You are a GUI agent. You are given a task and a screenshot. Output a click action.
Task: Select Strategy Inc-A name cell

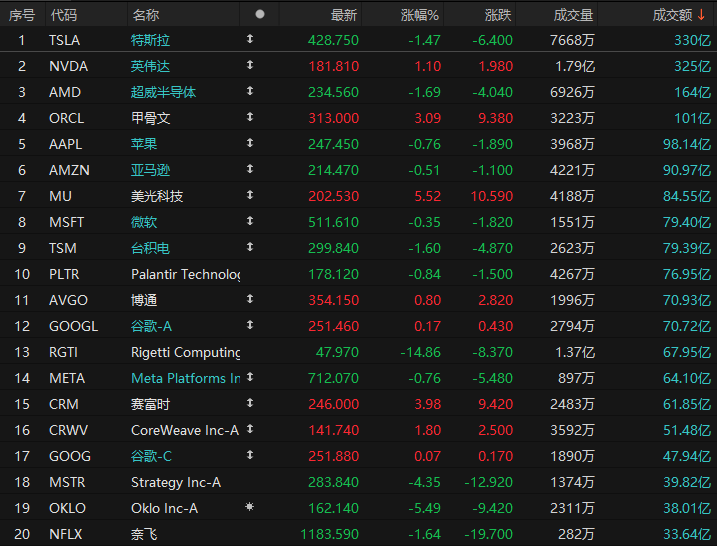tap(176, 482)
